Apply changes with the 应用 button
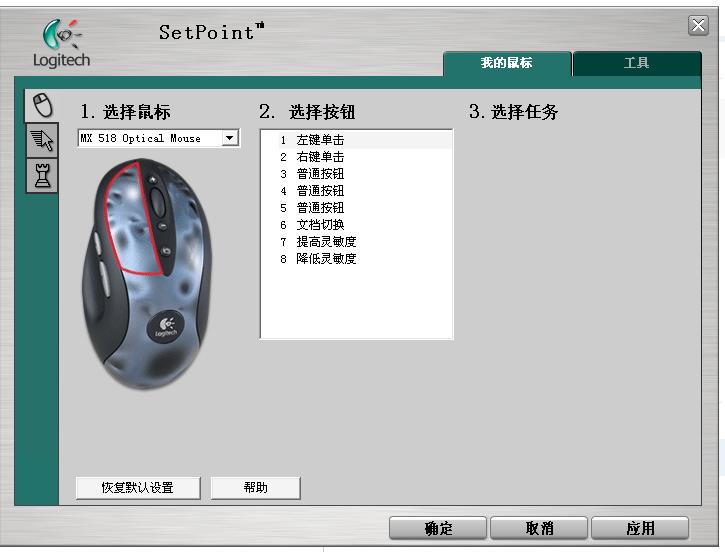 point(640,528)
